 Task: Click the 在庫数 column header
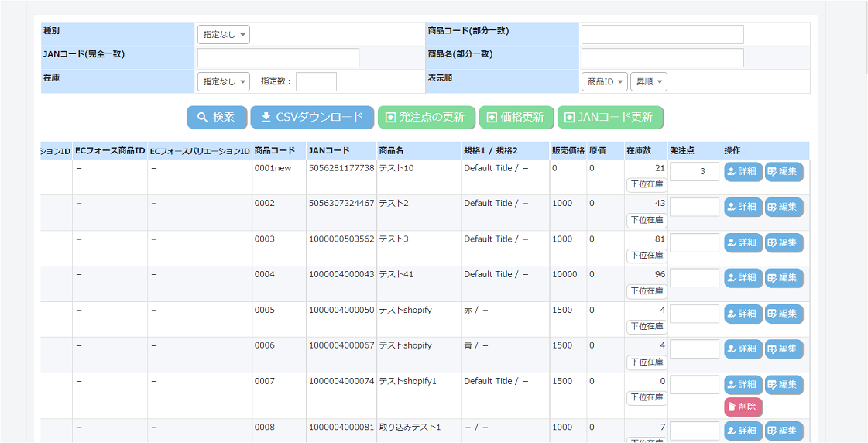coord(638,150)
